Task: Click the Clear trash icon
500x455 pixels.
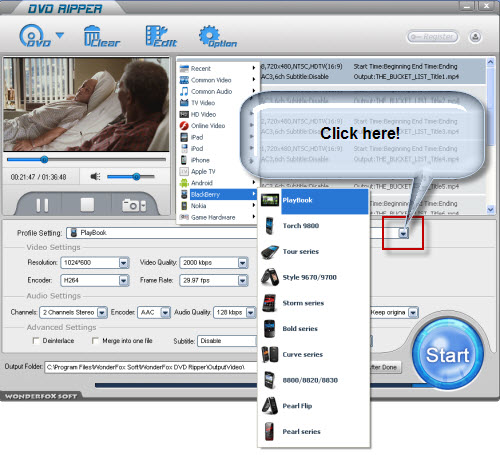Action: (x=101, y=36)
